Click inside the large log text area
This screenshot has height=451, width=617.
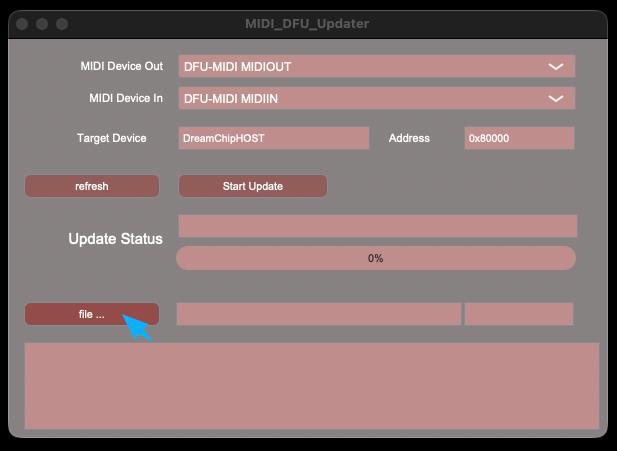[311, 386]
